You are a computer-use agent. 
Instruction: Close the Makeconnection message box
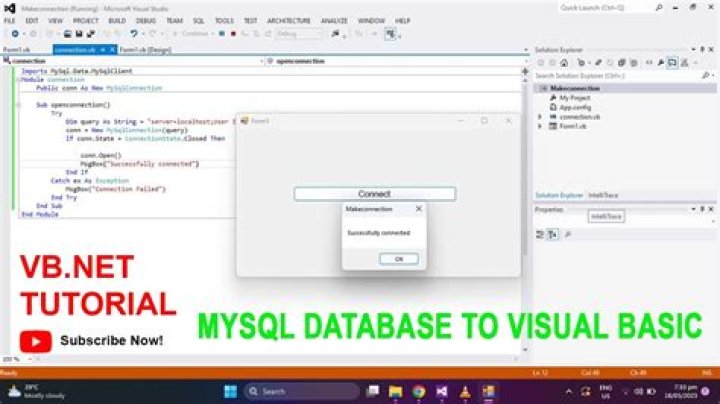click(419, 209)
